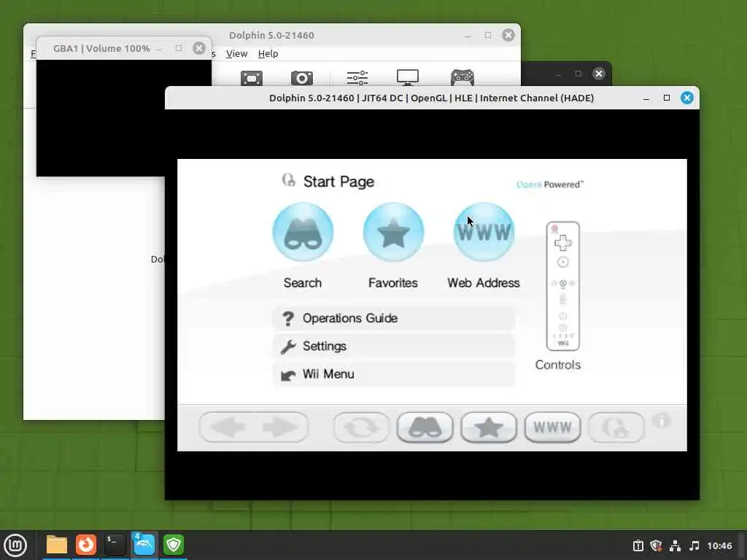
Task: Open the green shield app in the taskbar
Action: 174,545
